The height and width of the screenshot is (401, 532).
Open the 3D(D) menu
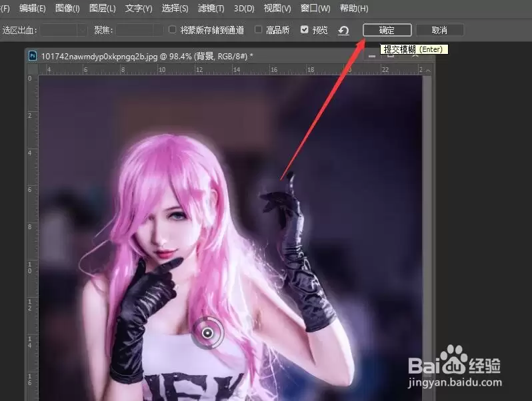244,8
